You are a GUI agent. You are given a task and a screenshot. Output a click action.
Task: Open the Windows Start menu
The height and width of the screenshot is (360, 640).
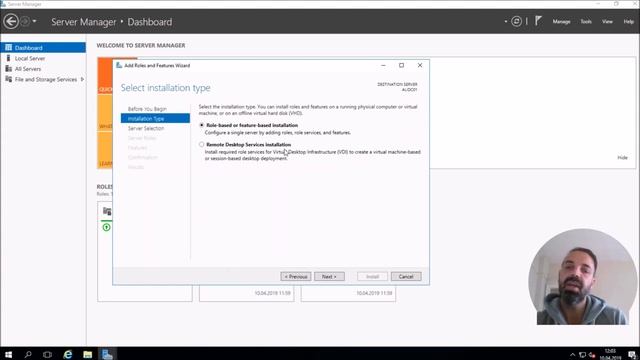click(x=8, y=354)
